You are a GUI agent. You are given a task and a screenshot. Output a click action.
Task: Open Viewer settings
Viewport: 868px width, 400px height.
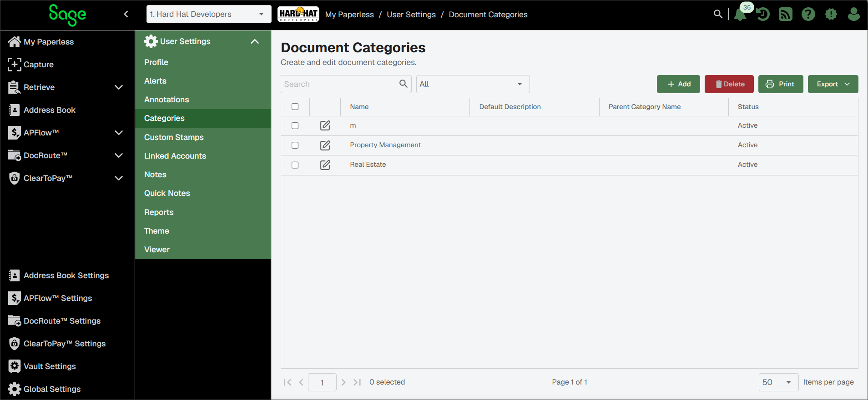(203, 250)
